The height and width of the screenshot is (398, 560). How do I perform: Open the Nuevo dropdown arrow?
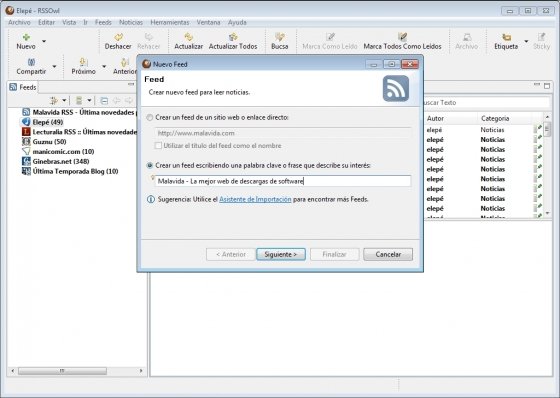coord(44,41)
